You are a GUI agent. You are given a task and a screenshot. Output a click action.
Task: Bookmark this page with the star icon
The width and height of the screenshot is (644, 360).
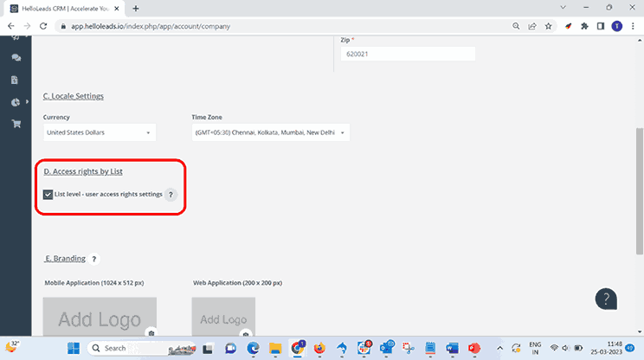tap(548, 26)
